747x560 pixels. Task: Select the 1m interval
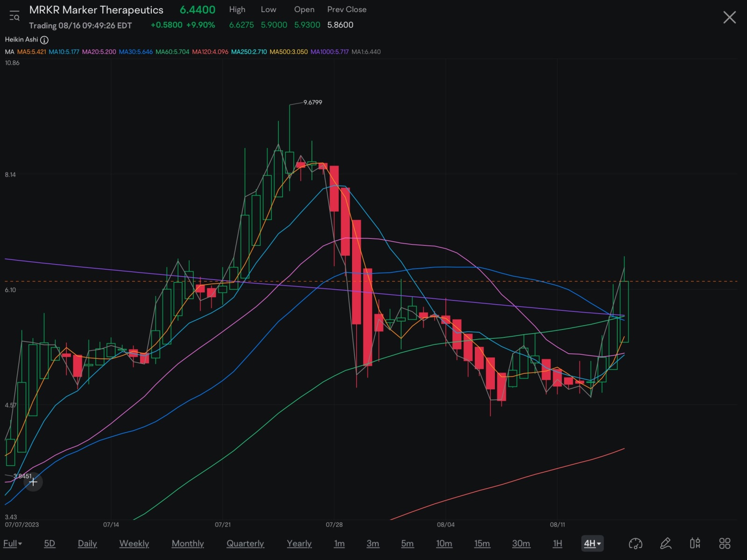point(339,543)
